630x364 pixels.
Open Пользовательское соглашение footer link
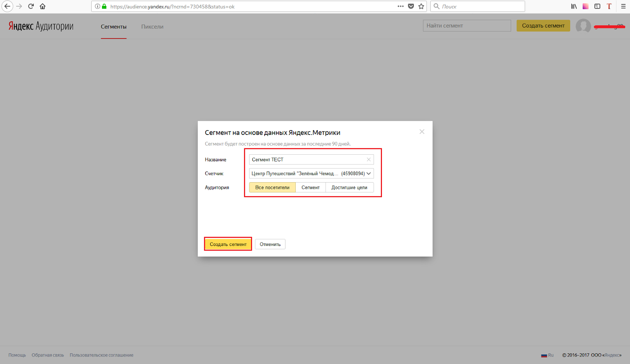(x=102, y=355)
